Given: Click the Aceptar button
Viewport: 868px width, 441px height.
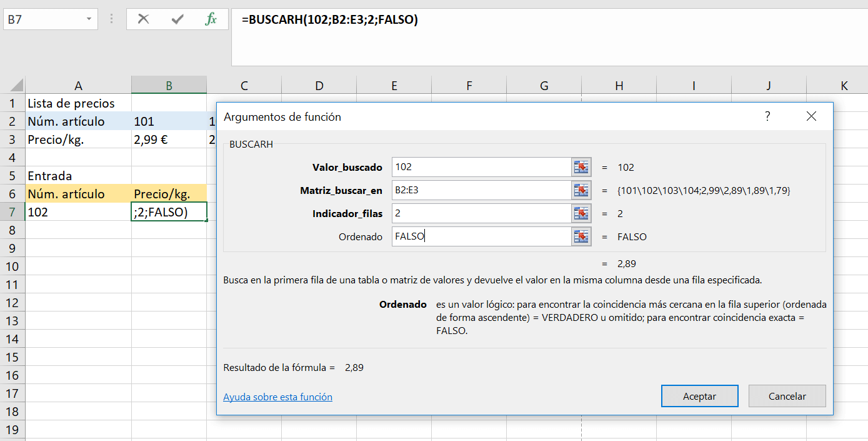Looking at the screenshot, I should pyautogui.click(x=699, y=396).
